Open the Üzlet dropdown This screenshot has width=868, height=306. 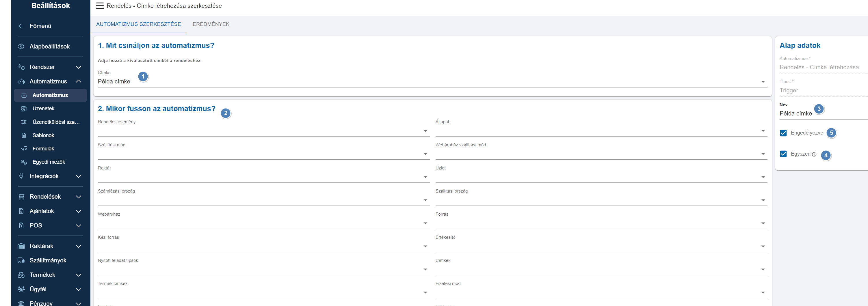tap(601, 177)
